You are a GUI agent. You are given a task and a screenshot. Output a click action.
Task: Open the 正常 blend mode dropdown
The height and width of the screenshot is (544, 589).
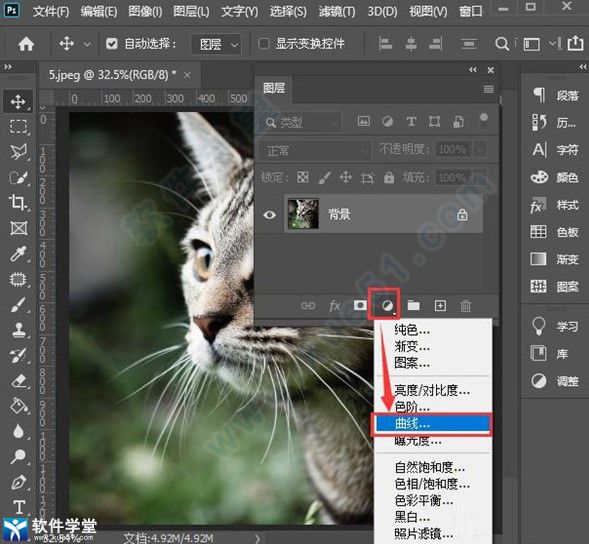pos(316,151)
